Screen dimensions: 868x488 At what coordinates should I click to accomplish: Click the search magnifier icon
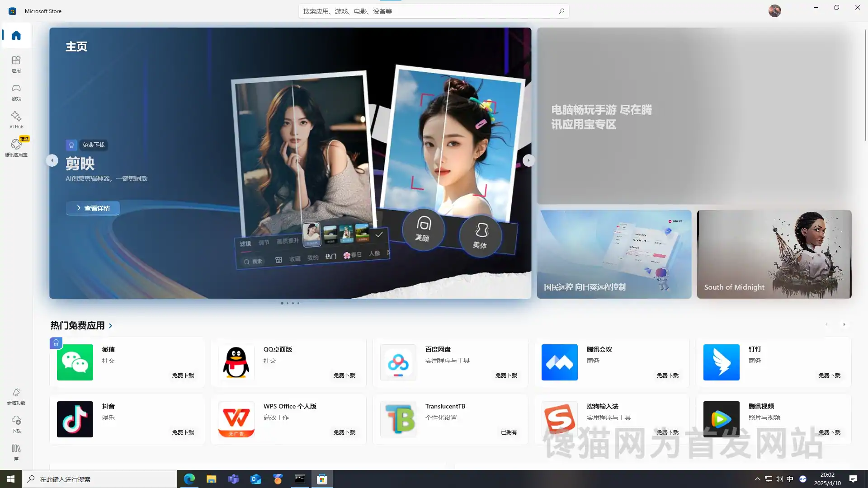click(x=561, y=11)
